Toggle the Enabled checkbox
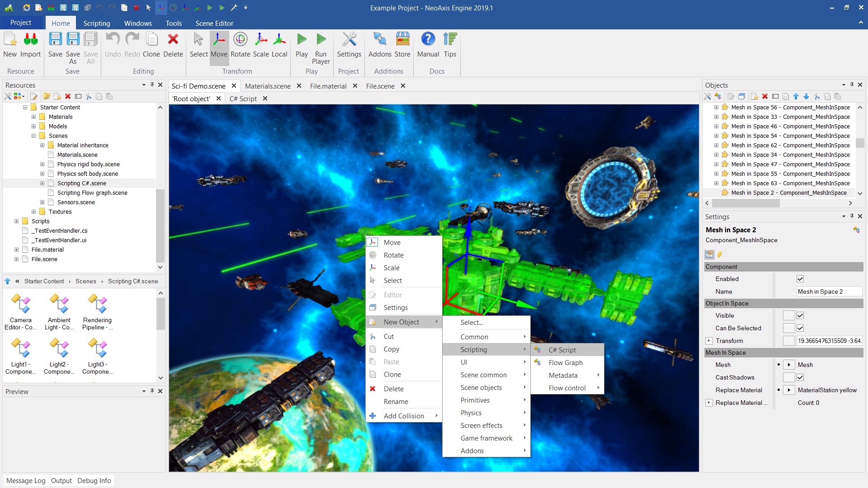868x488 pixels. point(800,279)
